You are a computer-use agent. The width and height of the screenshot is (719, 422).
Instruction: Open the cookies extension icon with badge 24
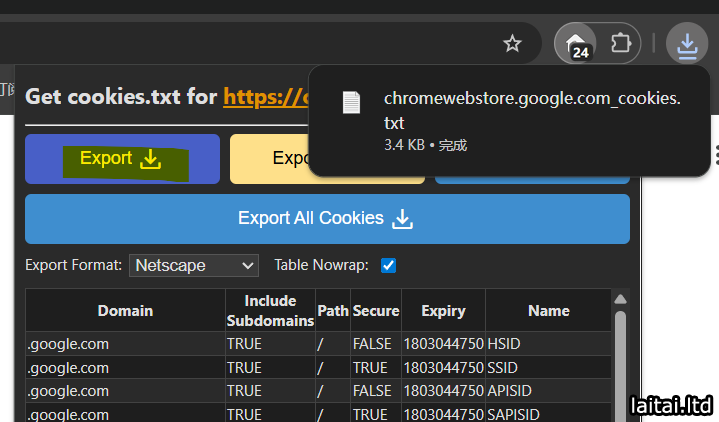click(579, 44)
